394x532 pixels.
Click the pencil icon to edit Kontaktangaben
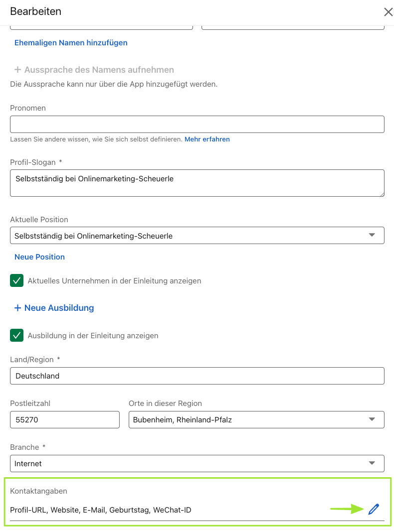pos(374,509)
